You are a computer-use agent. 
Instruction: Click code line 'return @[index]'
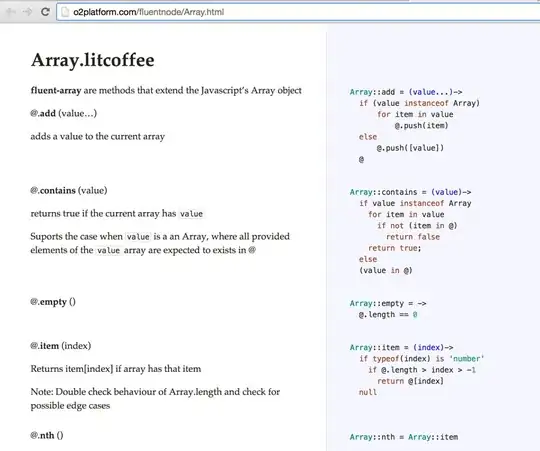coord(411,381)
